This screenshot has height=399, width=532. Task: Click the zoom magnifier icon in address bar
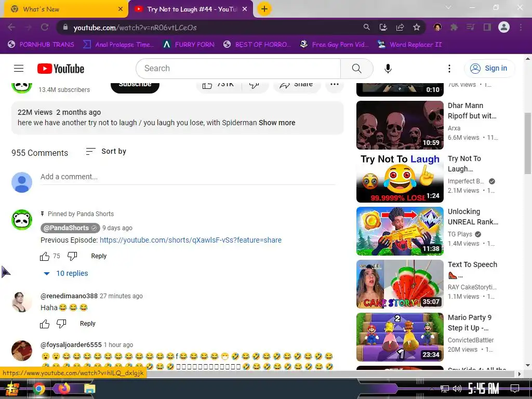point(366,27)
